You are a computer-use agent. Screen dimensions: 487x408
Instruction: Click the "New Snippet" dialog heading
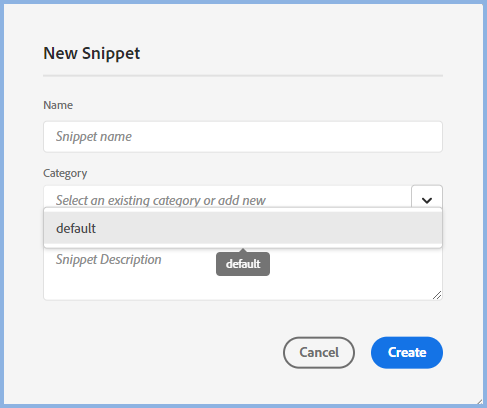pos(92,53)
